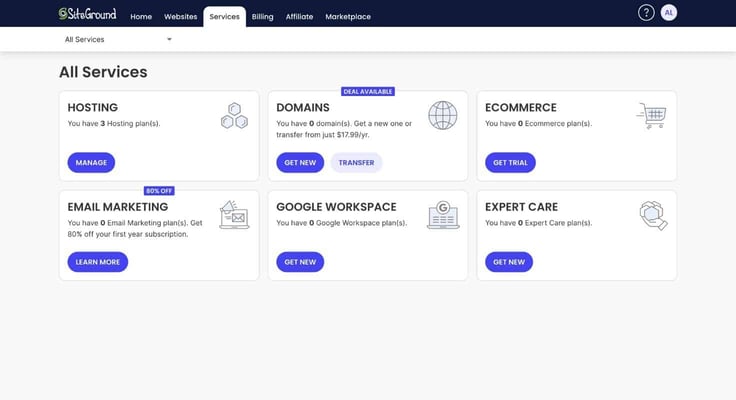This screenshot has width=736, height=400.
Task: Click the DOMAINS card title
Action: [x=303, y=108]
